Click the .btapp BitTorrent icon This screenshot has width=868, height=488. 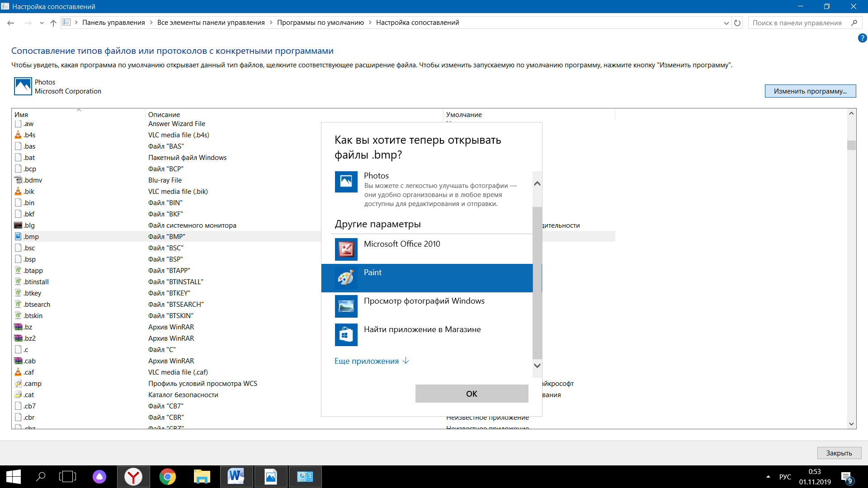[x=18, y=270]
